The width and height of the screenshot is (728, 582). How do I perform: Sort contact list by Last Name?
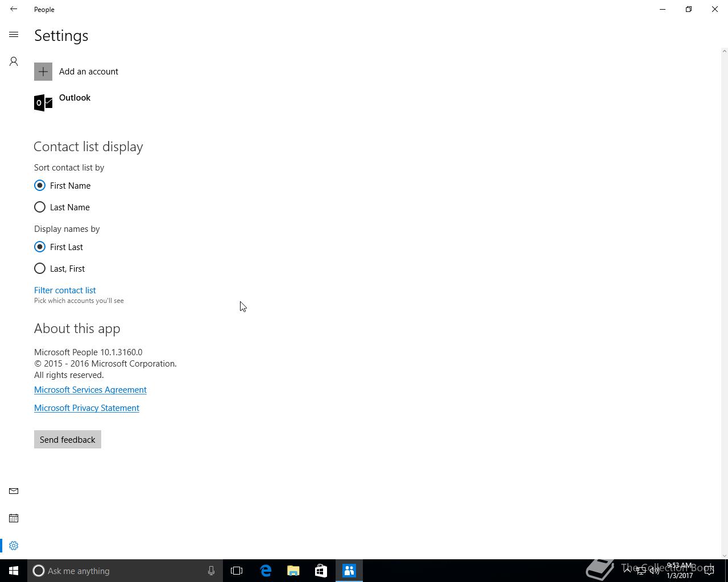pos(62,207)
